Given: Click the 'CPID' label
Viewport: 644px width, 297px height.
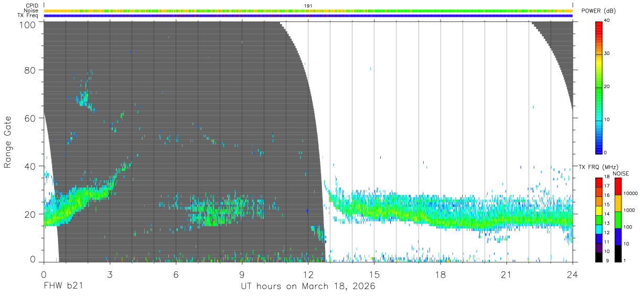Looking at the screenshot, I should [x=33, y=5].
